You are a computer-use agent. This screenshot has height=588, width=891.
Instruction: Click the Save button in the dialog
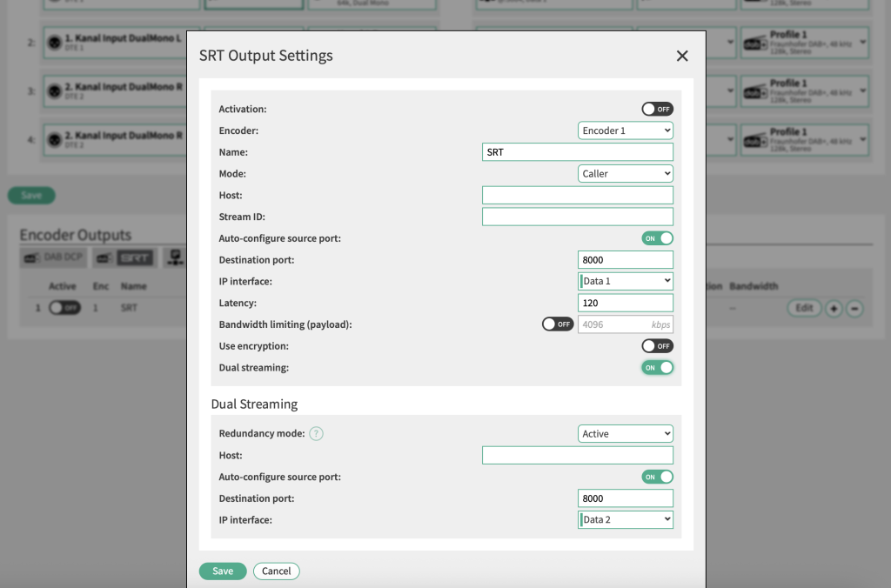point(223,571)
